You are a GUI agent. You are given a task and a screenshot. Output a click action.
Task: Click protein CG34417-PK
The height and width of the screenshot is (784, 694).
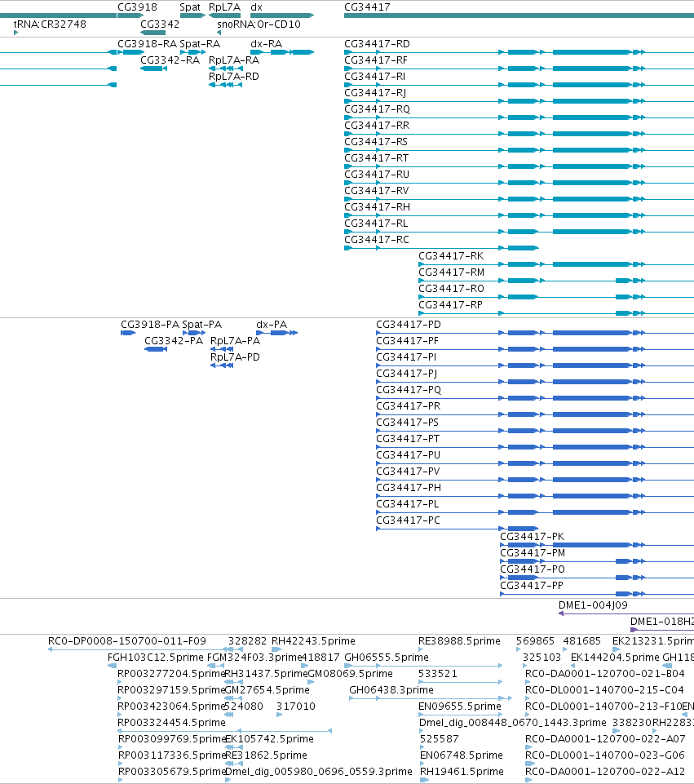coord(532,537)
